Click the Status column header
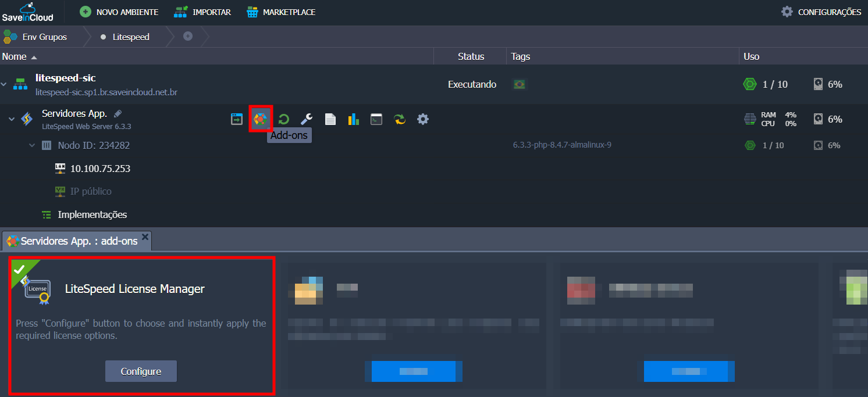The height and width of the screenshot is (397, 868). (x=471, y=56)
